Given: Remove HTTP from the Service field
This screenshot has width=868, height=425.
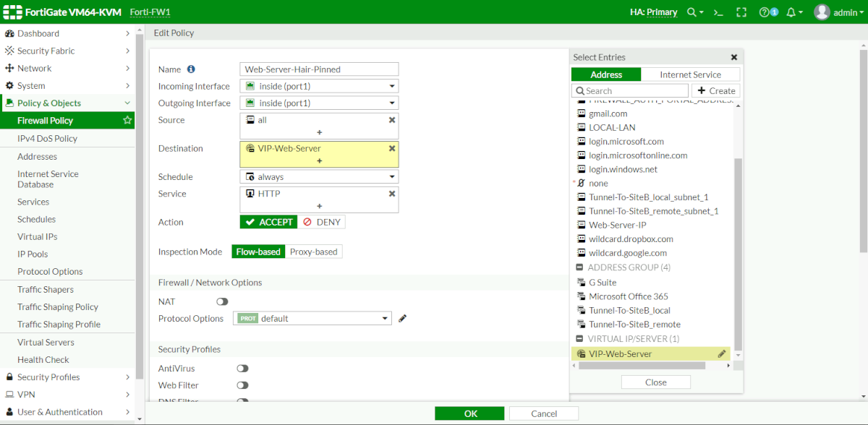Looking at the screenshot, I should [x=392, y=194].
